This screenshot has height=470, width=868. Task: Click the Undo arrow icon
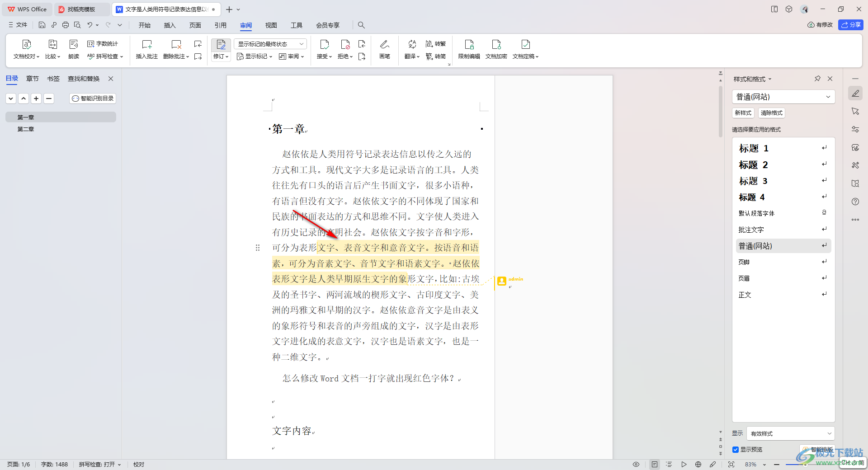pyautogui.click(x=90, y=25)
